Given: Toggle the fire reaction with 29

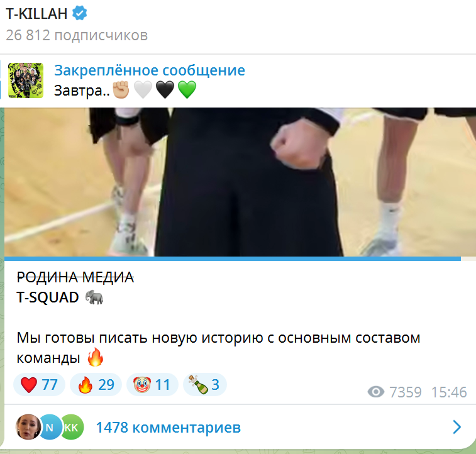Looking at the screenshot, I should coord(96,384).
